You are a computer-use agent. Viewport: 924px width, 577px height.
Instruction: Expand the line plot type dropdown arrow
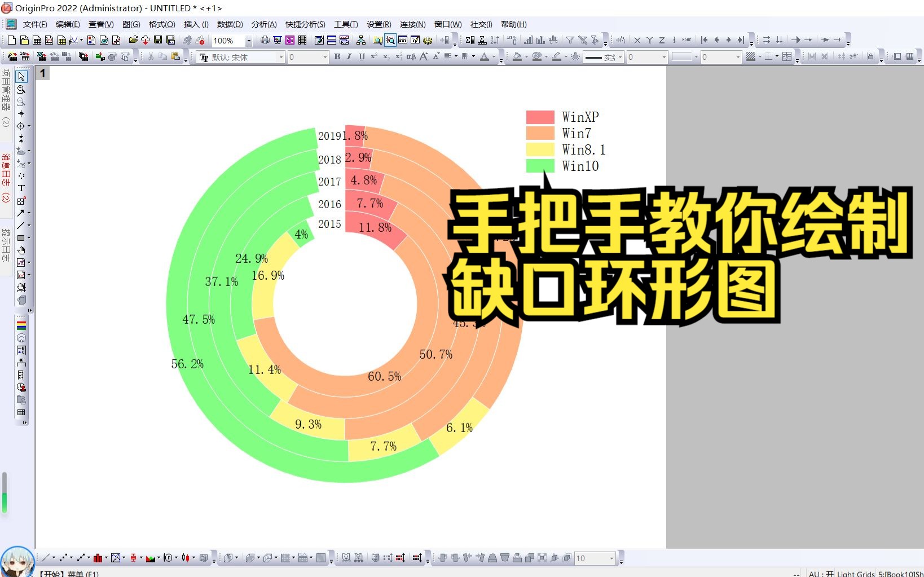point(54,558)
